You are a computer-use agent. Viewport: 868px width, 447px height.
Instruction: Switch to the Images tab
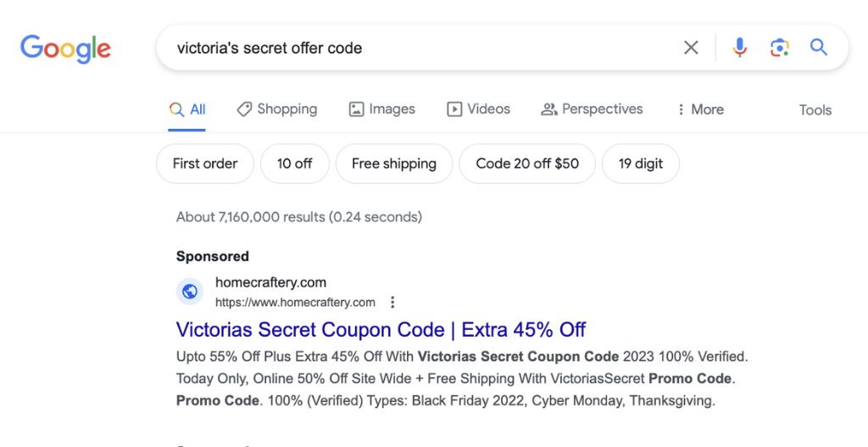click(x=382, y=109)
